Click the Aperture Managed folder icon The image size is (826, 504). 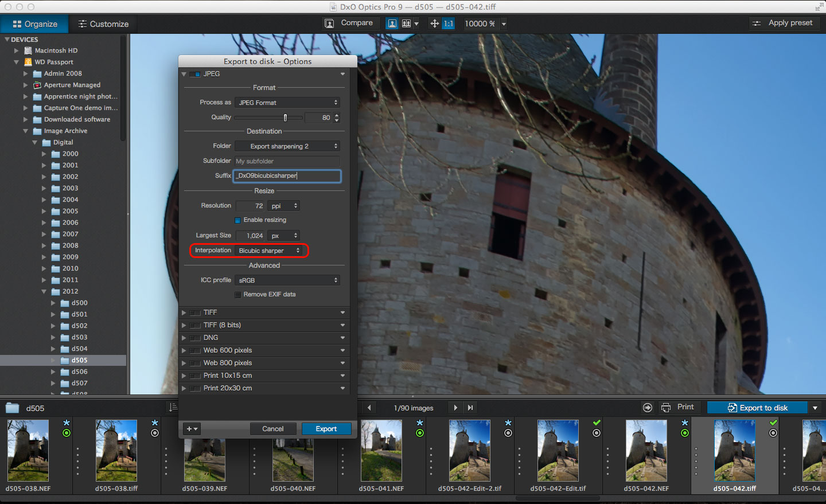click(37, 85)
